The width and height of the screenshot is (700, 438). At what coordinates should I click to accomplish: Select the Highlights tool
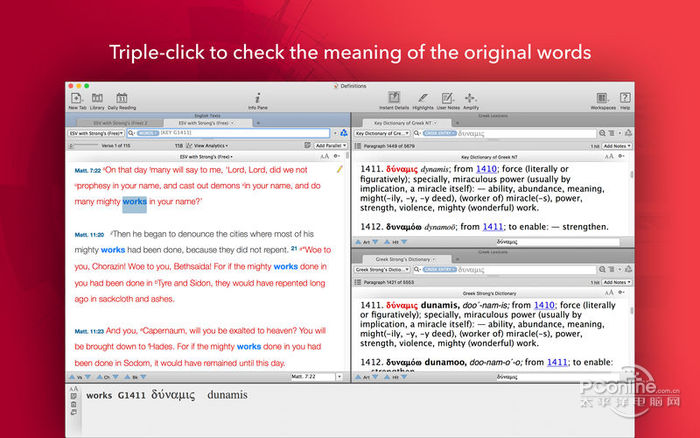[422, 99]
